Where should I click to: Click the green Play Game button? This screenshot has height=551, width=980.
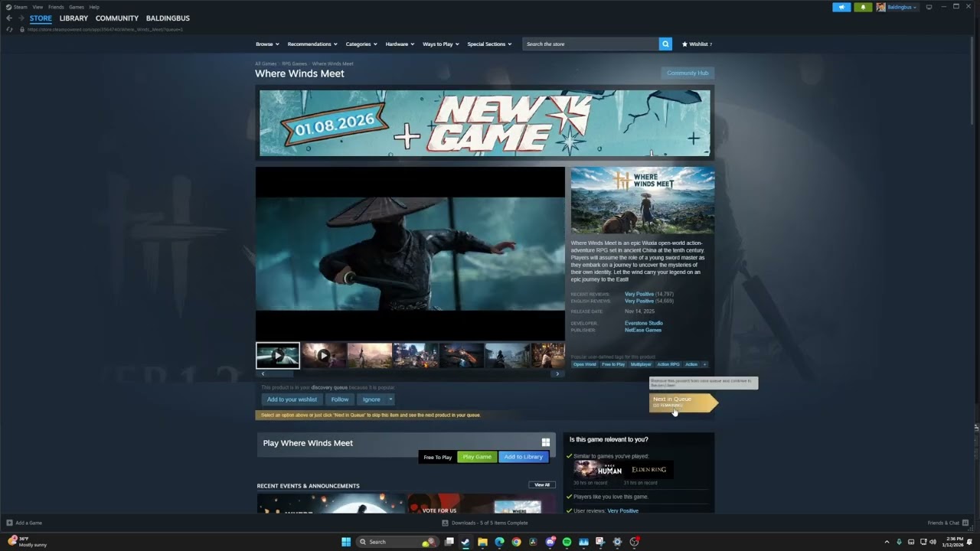pos(477,457)
